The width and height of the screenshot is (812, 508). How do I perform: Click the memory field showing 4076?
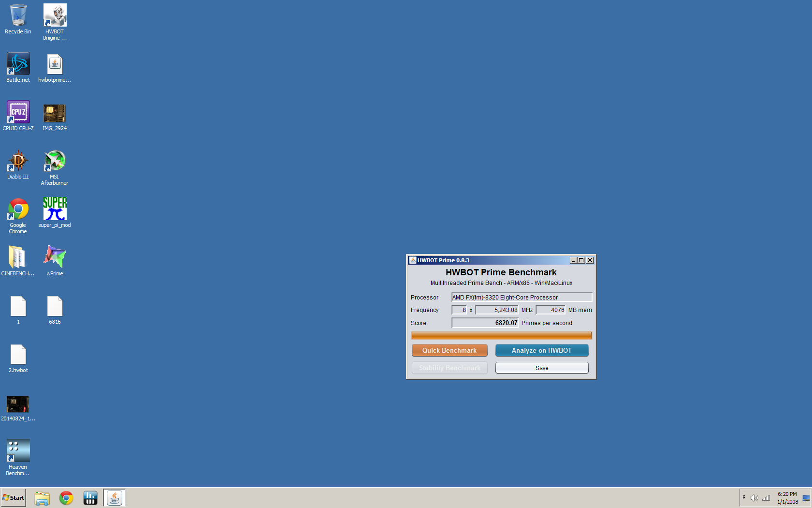551,310
